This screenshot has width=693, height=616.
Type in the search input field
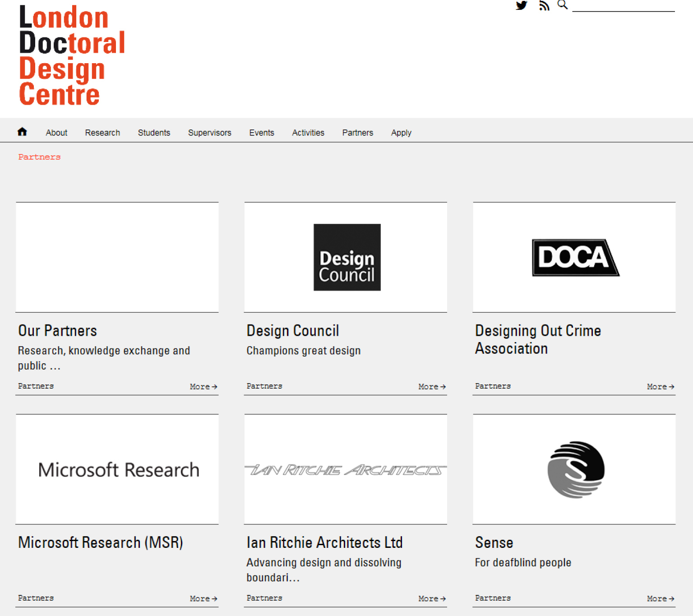[x=623, y=5]
